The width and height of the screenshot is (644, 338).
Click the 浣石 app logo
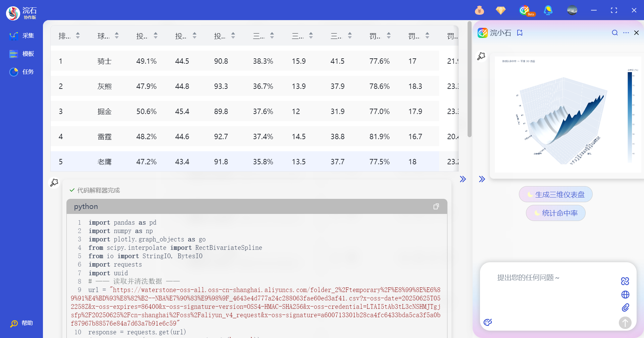[x=13, y=13]
